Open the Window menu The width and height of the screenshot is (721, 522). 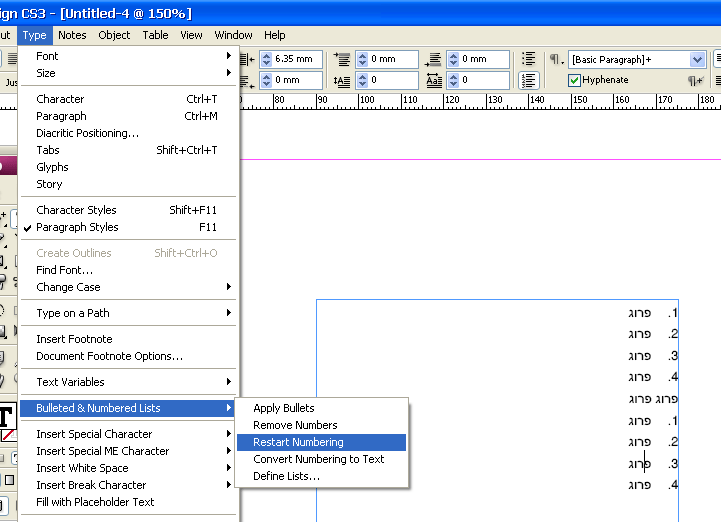click(x=234, y=35)
